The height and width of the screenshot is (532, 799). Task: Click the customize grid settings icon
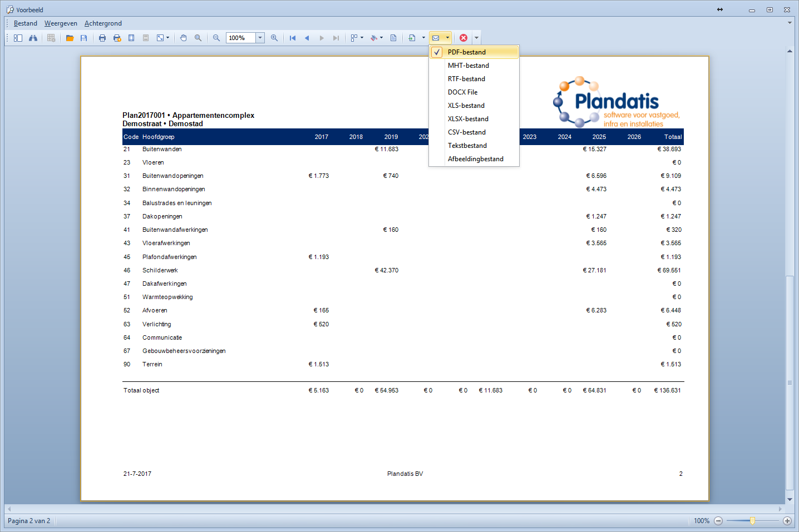[x=51, y=38]
